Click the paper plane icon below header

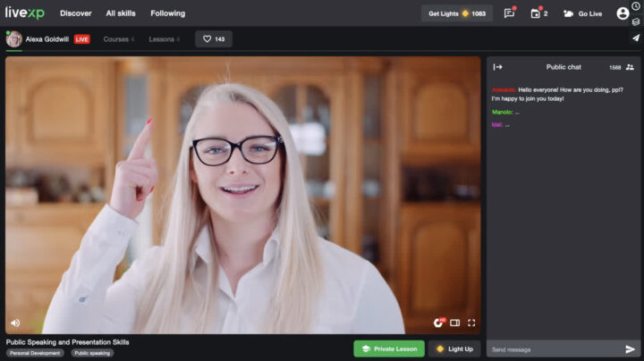pyautogui.click(x=636, y=38)
